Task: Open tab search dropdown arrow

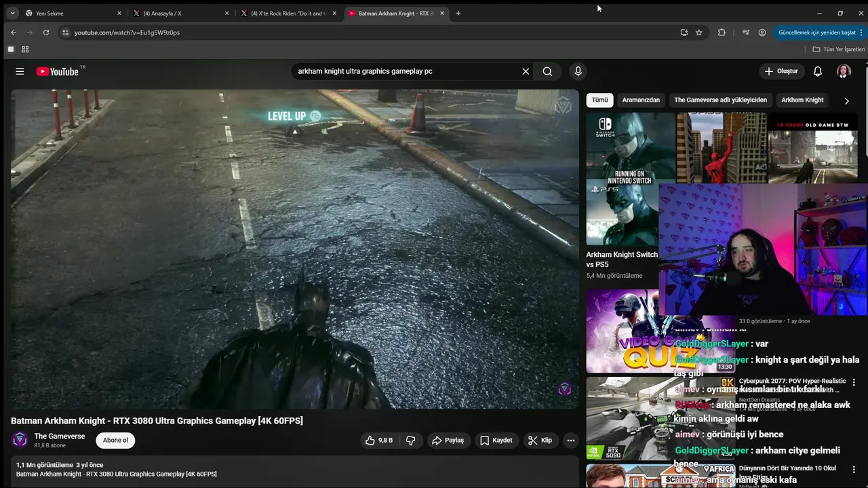Action: 12,13
